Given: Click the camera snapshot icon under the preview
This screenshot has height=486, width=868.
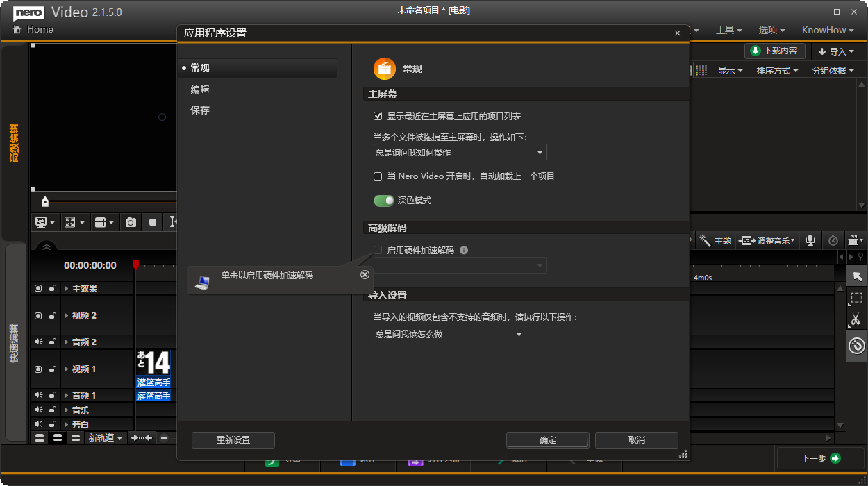Looking at the screenshot, I should (131, 222).
